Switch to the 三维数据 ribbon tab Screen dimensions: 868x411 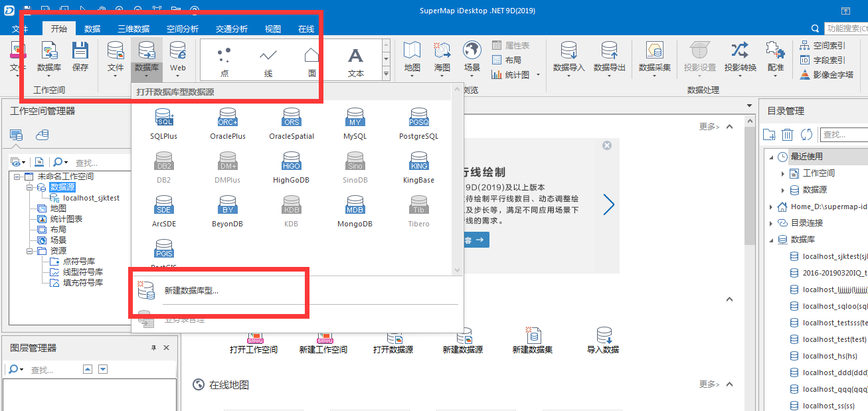click(133, 29)
